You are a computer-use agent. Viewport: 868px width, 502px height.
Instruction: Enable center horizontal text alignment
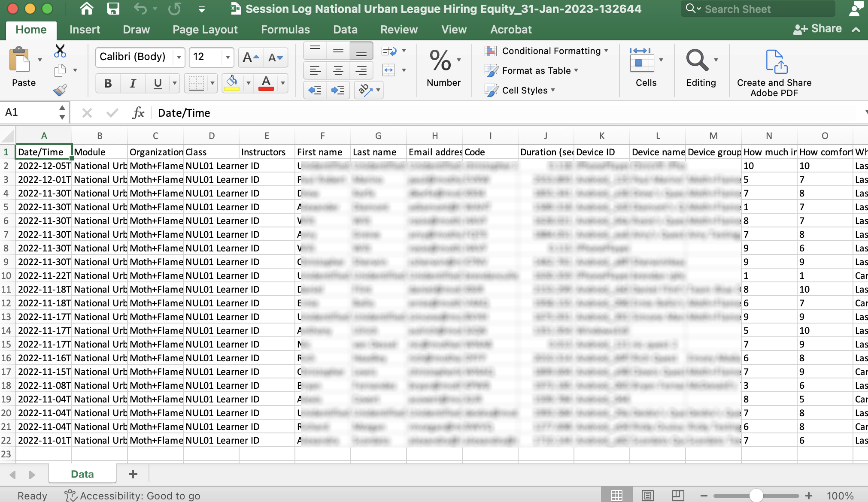338,70
